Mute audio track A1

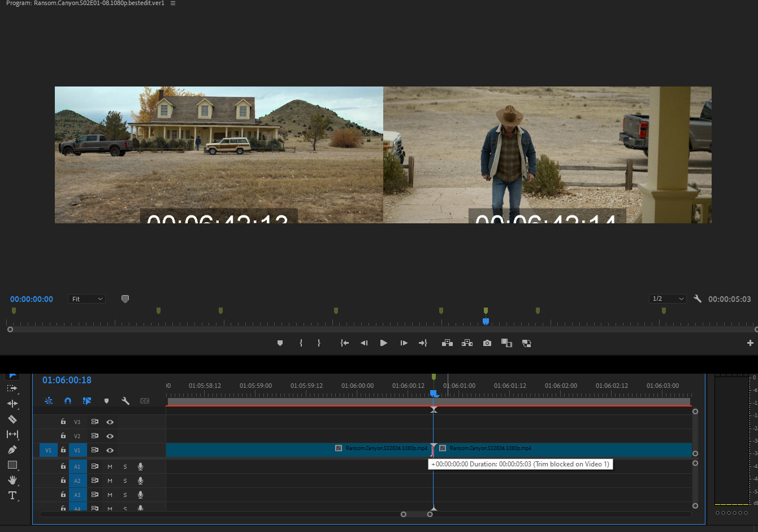pos(110,466)
